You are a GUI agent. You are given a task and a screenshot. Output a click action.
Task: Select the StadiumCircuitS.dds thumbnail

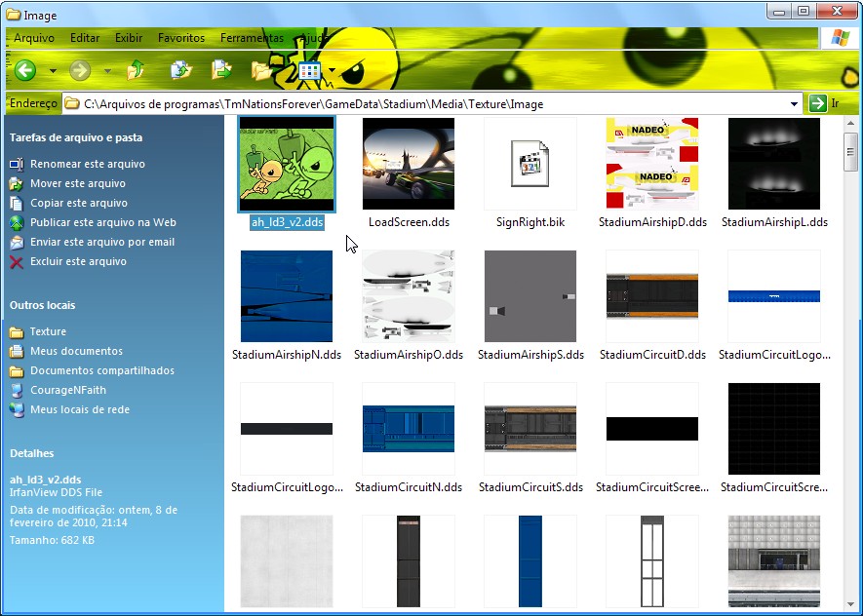pyautogui.click(x=530, y=429)
